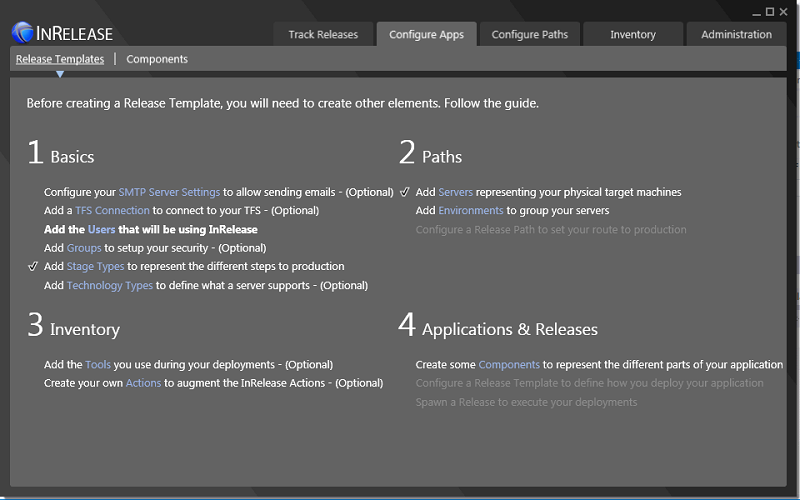Go to the Administration tab
Viewport: 800px width, 500px height.
point(736,34)
